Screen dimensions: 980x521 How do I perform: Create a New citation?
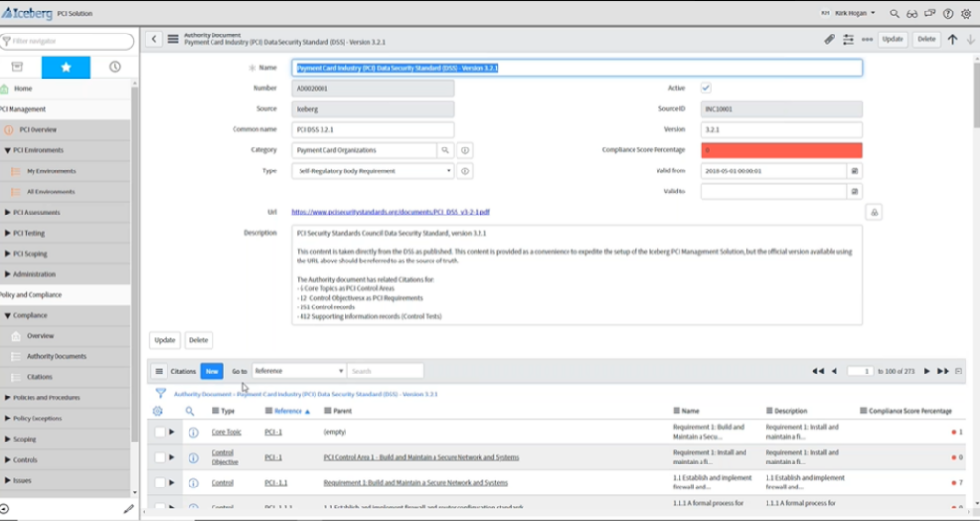click(x=212, y=371)
